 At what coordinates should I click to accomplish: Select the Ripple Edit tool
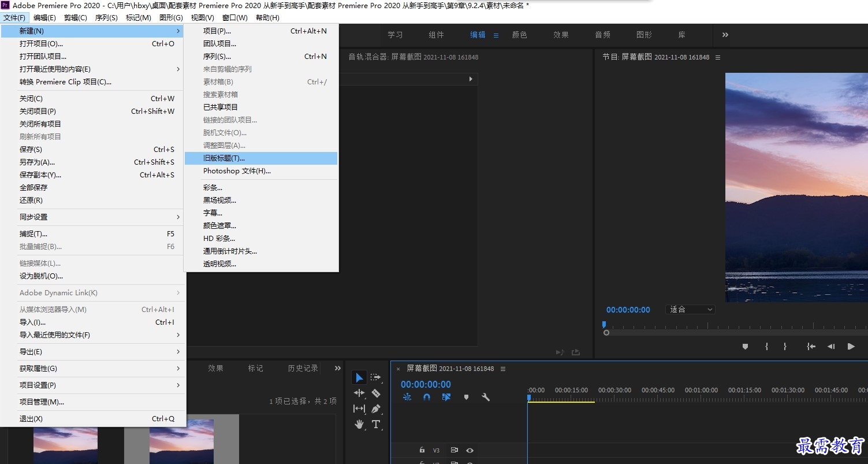359,393
